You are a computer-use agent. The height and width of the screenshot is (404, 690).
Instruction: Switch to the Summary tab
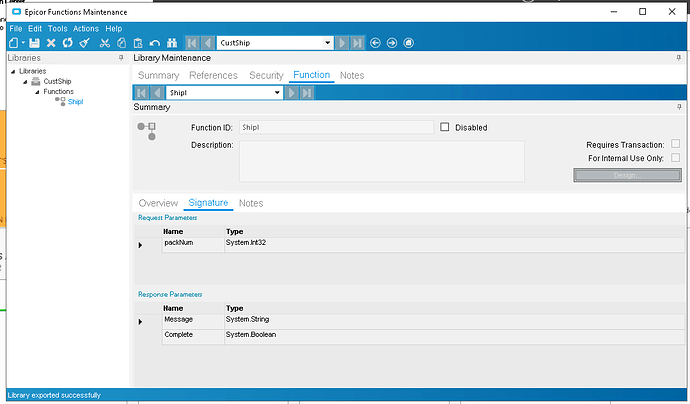158,75
